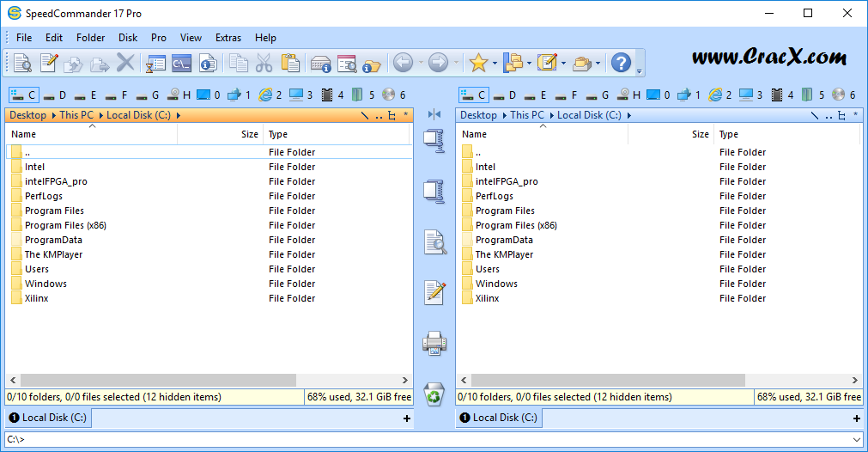Click left panel scroll right arrow
This screenshot has width=868, height=452.
tap(404, 380)
